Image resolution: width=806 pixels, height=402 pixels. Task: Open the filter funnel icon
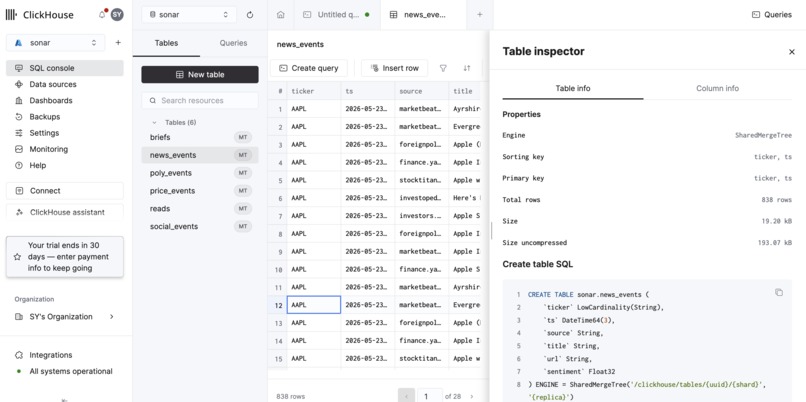click(x=443, y=68)
